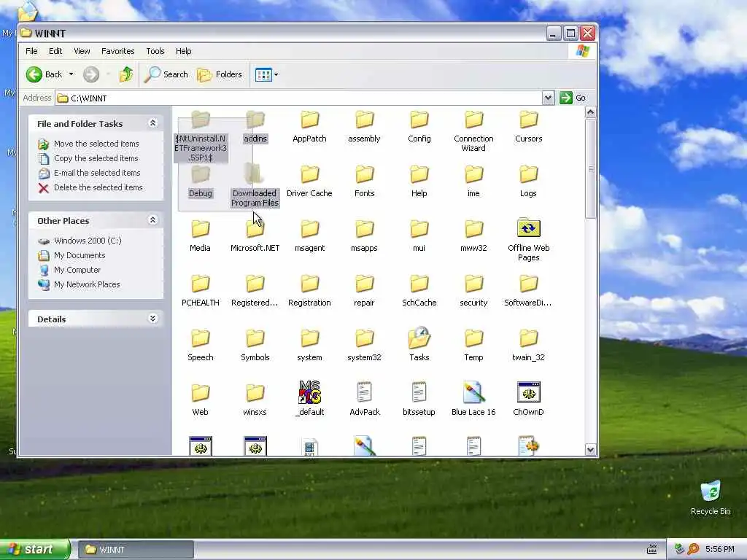This screenshot has width=747, height=560.
Task: Click the address field showing C:\WINNT
Action: [298, 98]
